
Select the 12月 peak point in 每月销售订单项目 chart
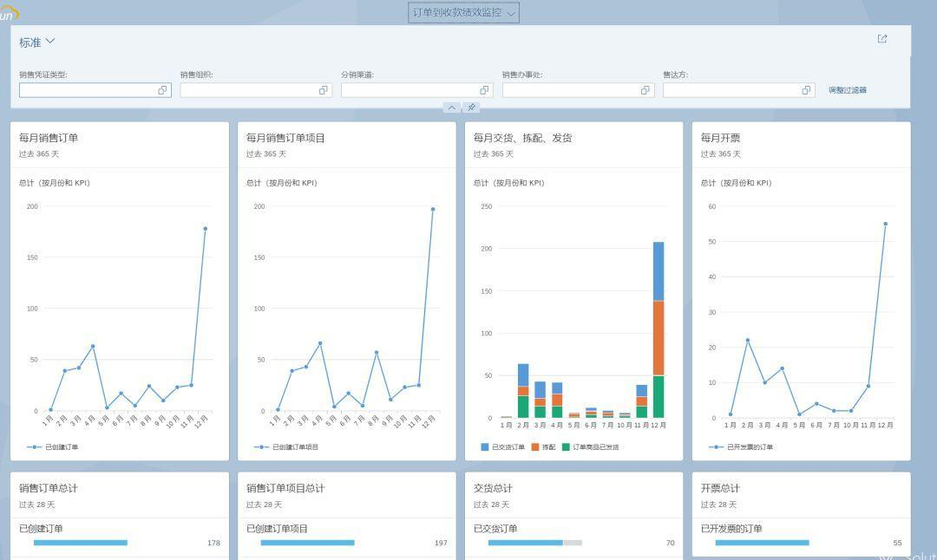433,210
